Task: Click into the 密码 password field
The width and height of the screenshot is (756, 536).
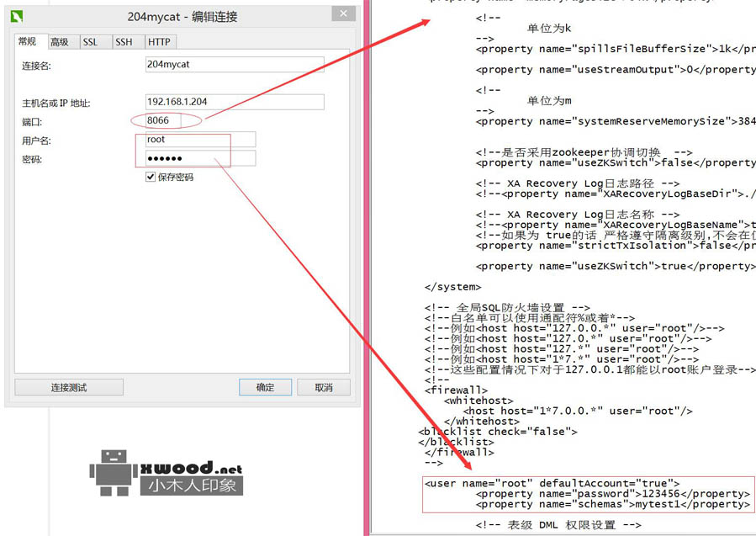Action: pyautogui.click(x=198, y=159)
